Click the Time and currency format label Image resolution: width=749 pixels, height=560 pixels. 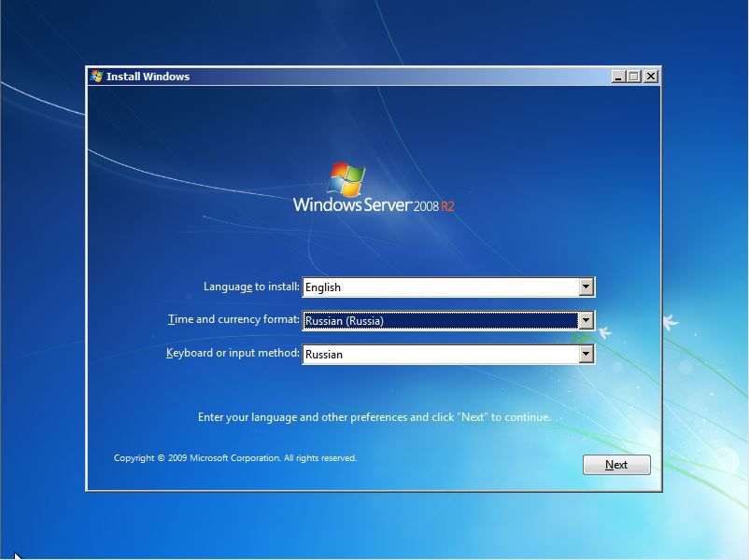pyautogui.click(x=233, y=319)
